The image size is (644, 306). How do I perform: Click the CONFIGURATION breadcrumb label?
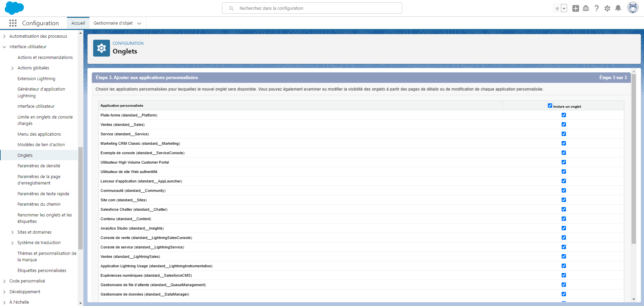click(x=128, y=43)
